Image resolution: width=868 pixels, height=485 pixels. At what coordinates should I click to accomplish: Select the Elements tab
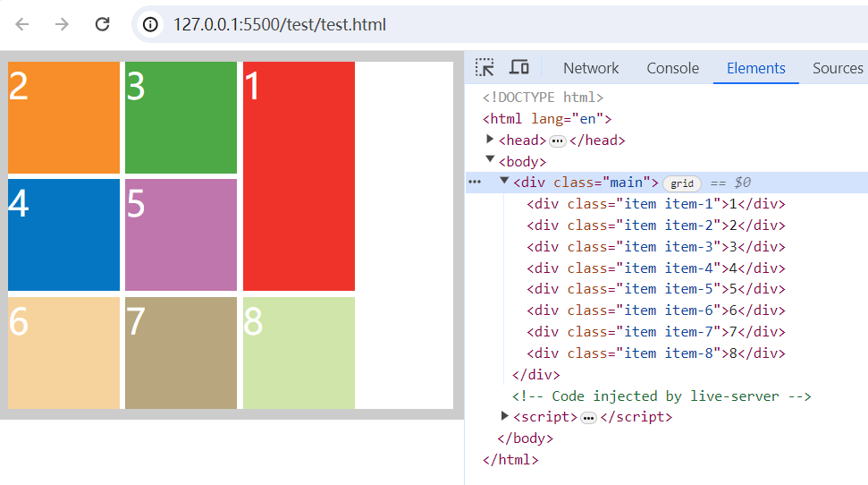pyautogui.click(x=755, y=68)
